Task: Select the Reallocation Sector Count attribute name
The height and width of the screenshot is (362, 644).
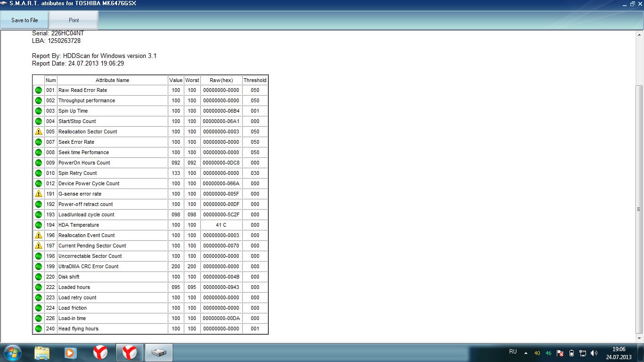Action: [x=88, y=132]
